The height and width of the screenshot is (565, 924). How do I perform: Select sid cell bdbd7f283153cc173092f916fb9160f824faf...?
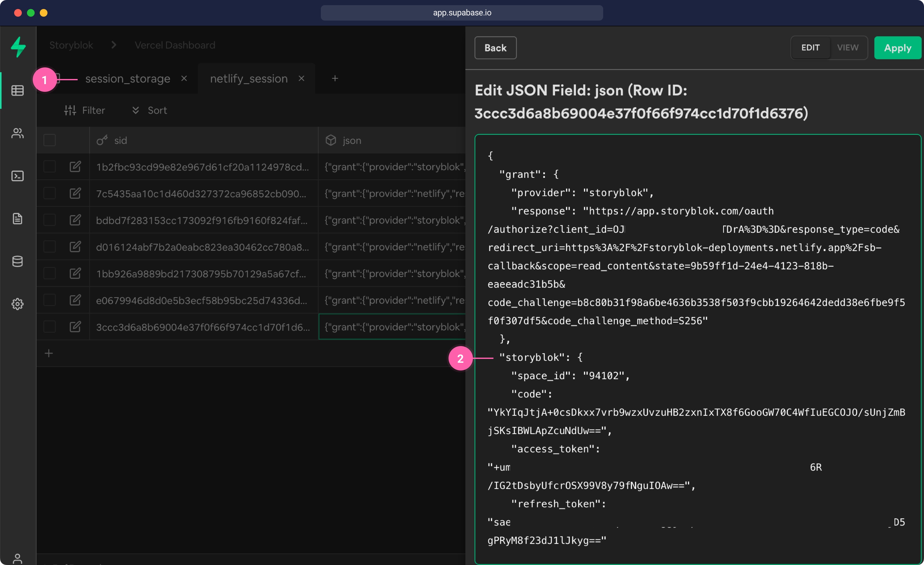click(x=204, y=220)
